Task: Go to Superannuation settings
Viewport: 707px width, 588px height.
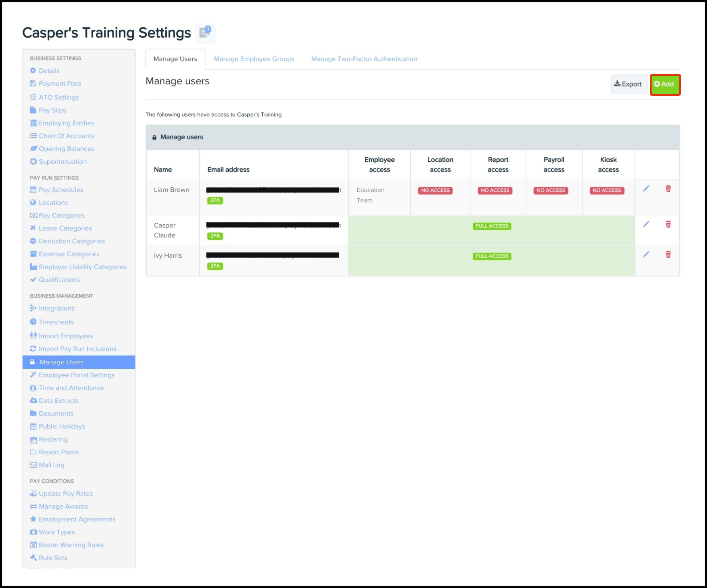Action: pyautogui.click(x=62, y=162)
